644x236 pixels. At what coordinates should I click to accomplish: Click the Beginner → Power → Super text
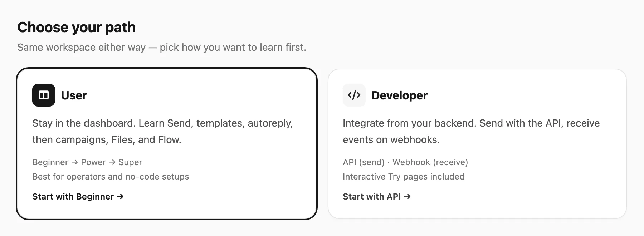pyautogui.click(x=87, y=162)
